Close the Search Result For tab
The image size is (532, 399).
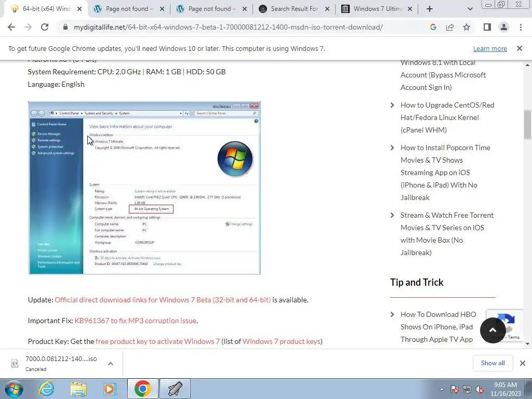pos(327,9)
